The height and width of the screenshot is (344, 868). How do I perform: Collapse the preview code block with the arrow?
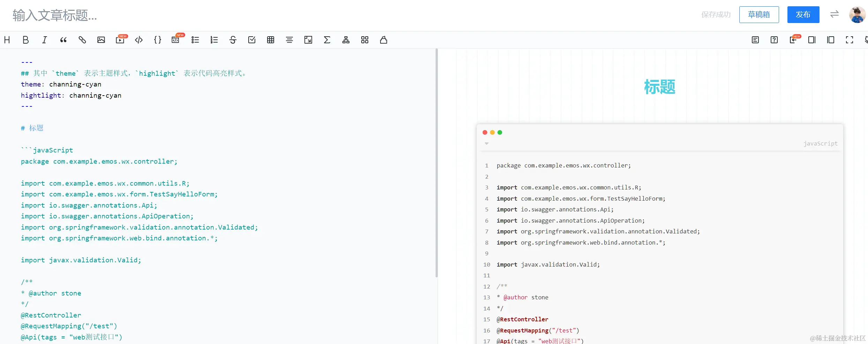click(x=486, y=143)
